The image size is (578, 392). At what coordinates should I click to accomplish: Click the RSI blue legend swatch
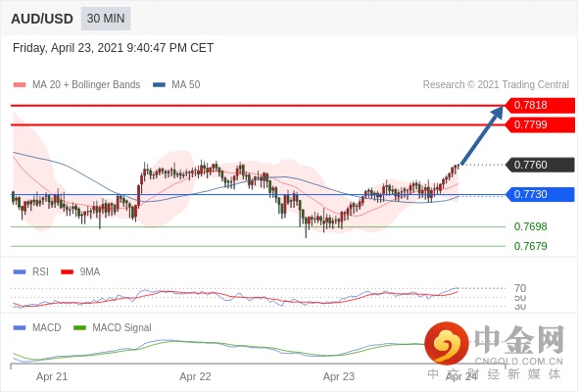point(20,272)
